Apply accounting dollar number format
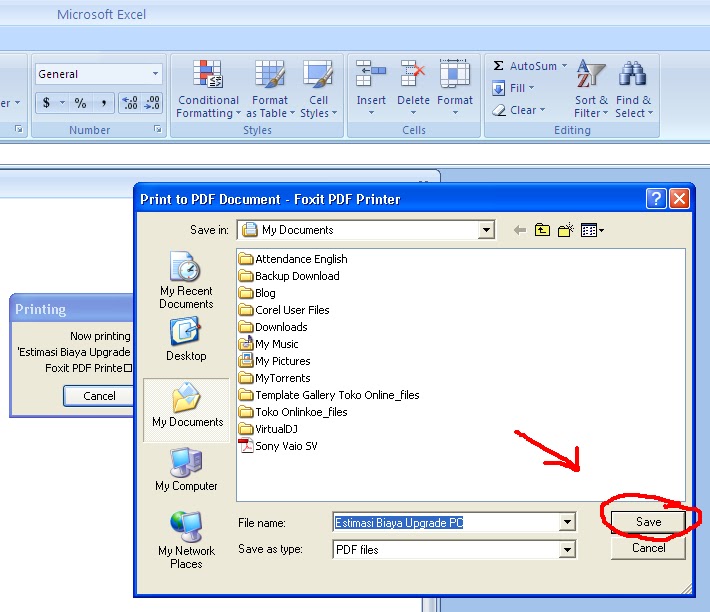Screen dimensions: 710x612 [x=46, y=103]
